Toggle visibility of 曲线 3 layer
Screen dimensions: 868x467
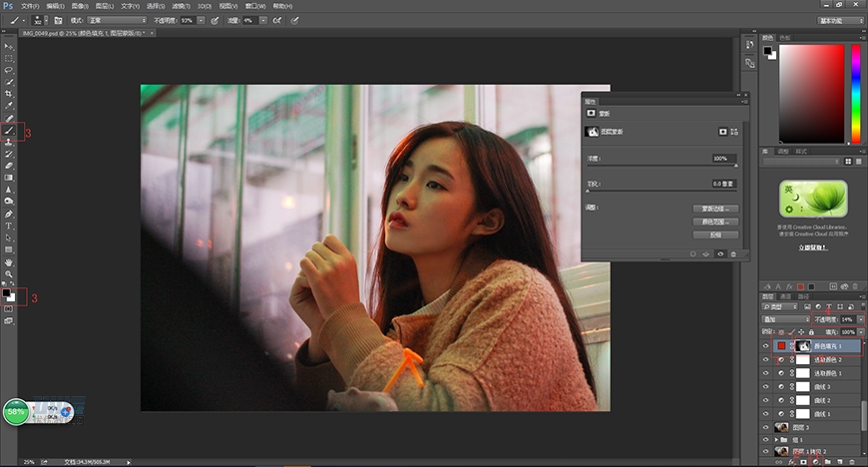pos(766,386)
